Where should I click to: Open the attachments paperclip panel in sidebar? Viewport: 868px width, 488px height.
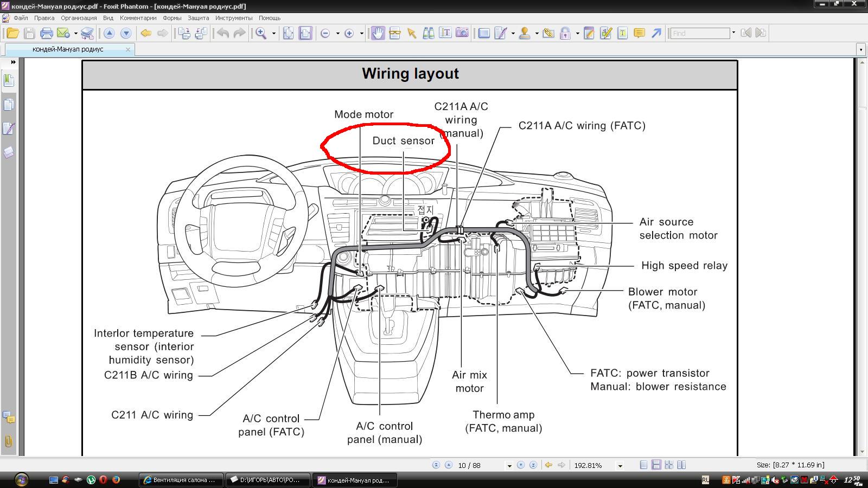[x=8, y=441]
